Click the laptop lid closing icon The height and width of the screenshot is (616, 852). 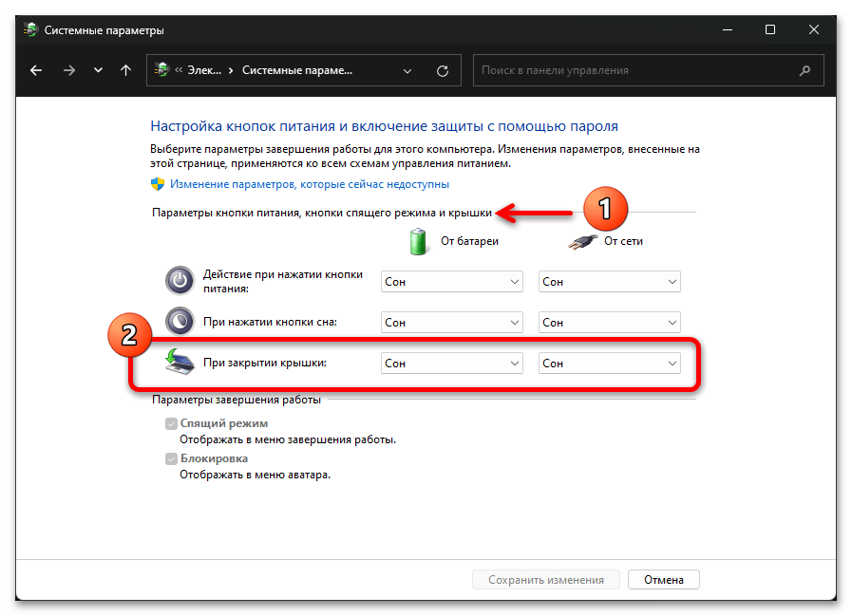[x=180, y=363]
